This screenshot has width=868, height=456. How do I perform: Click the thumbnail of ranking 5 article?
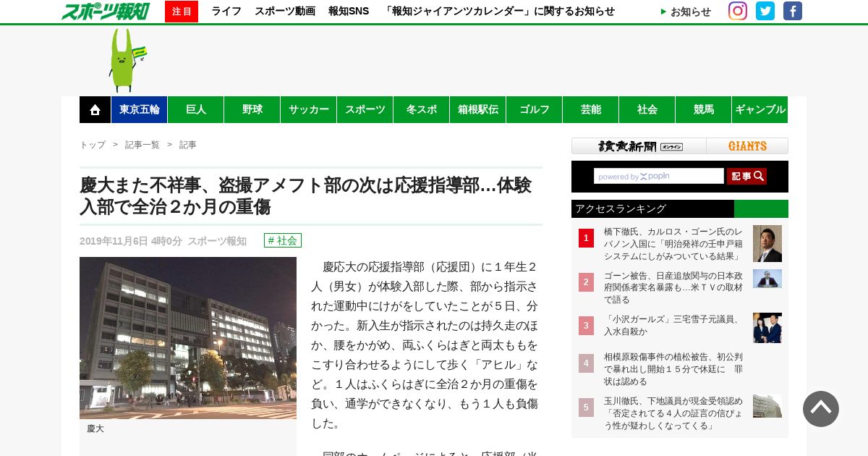point(767,406)
